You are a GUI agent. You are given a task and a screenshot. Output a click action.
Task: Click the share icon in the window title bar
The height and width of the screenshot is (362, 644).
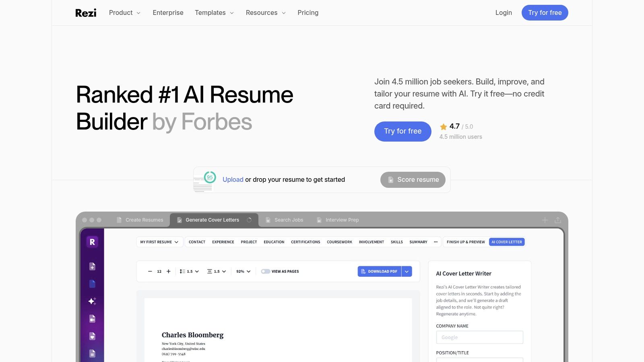(x=558, y=220)
